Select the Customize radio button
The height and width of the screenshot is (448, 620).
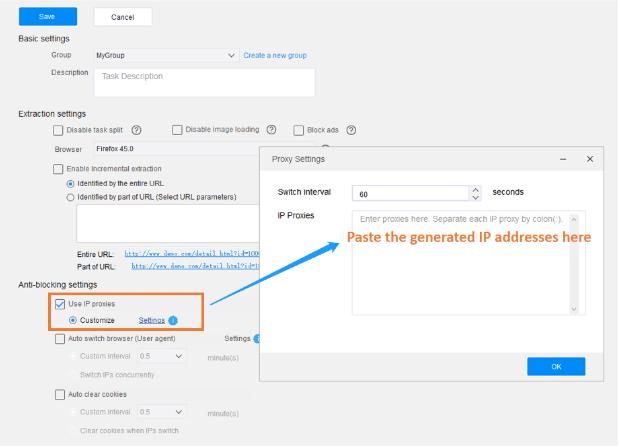click(73, 320)
